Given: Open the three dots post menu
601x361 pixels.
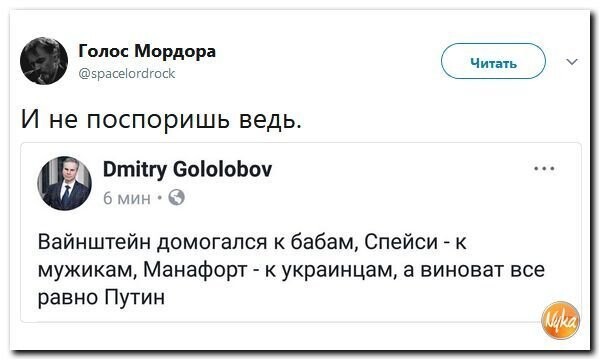Looking at the screenshot, I should 545,169.
